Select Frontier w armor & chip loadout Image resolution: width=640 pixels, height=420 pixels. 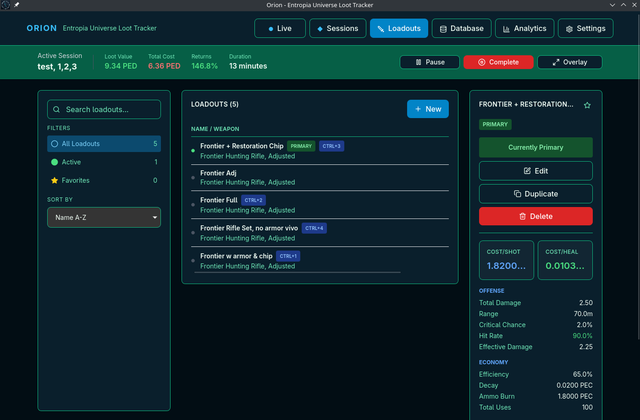320,261
